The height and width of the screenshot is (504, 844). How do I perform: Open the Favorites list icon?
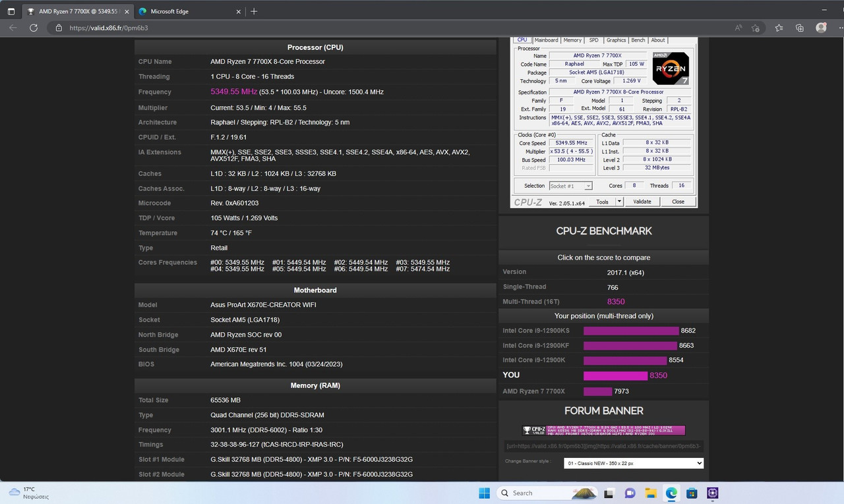click(x=779, y=28)
